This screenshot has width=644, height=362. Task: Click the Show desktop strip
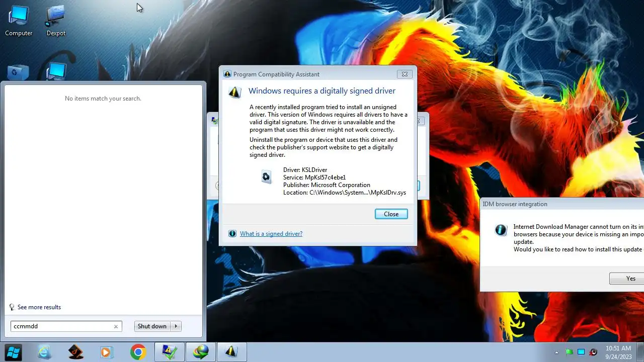click(x=640, y=352)
